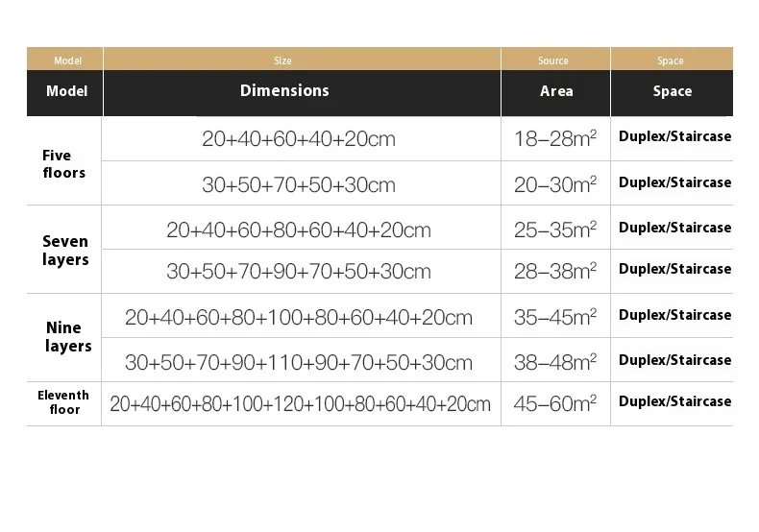Select the Five floors model cell
Screen dimensions: 759x532
(63, 164)
